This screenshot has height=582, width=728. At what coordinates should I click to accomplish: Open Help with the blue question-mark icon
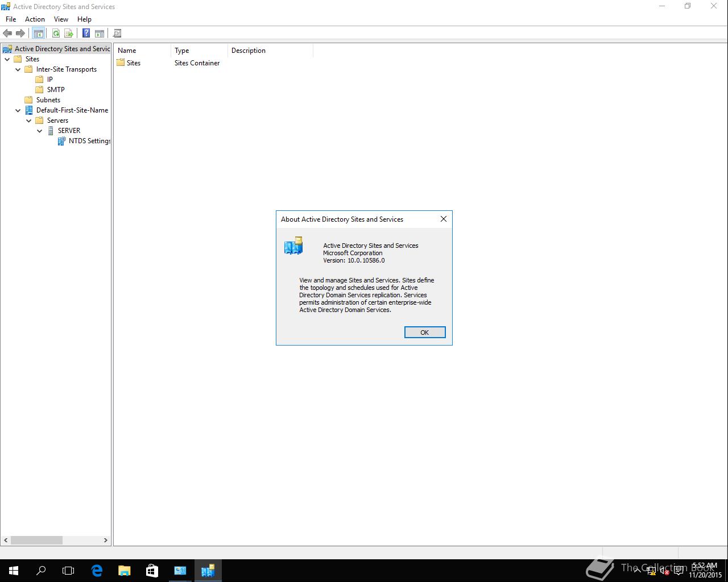86,34
